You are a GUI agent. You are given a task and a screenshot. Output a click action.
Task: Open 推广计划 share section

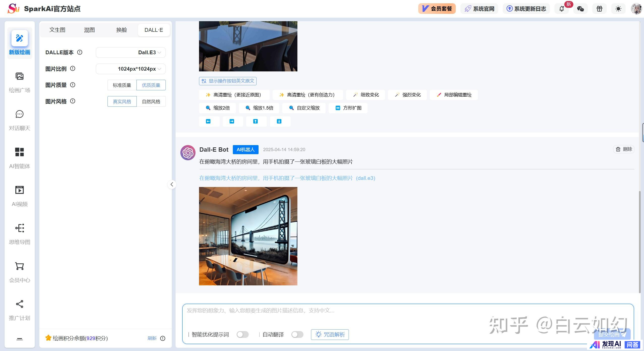(x=20, y=310)
